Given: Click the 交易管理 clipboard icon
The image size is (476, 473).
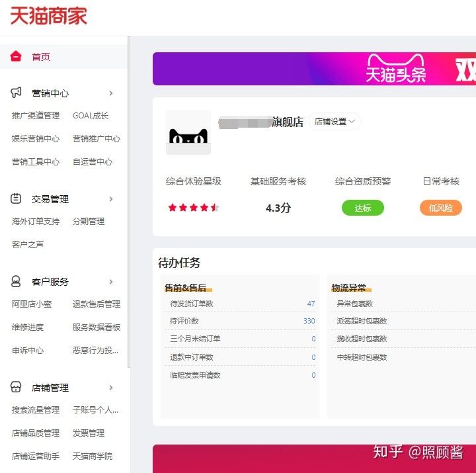Looking at the screenshot, I should coord(16,198).
